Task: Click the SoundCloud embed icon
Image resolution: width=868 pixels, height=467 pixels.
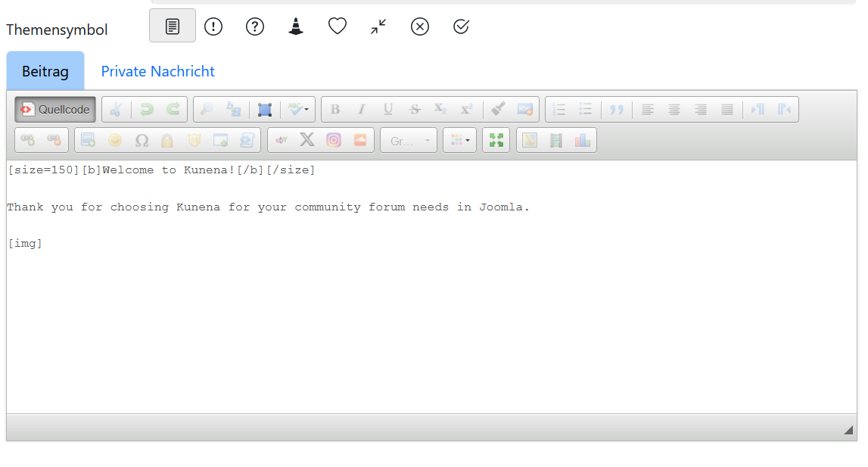Action: tap(360, 141)
